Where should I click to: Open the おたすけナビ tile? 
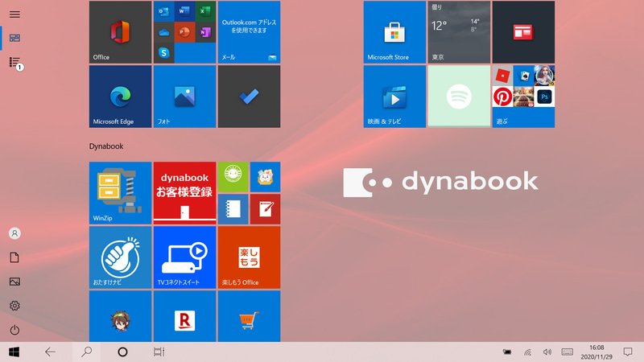pos(120,257)
